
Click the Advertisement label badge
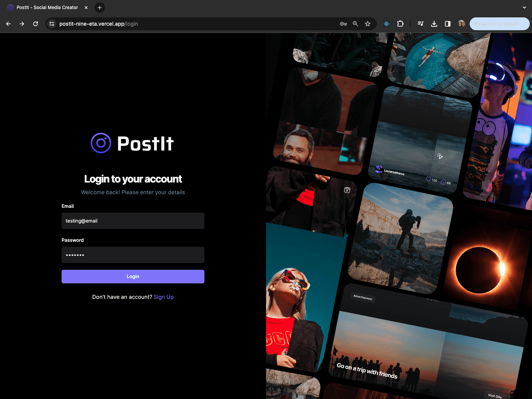tap(363, 297)
